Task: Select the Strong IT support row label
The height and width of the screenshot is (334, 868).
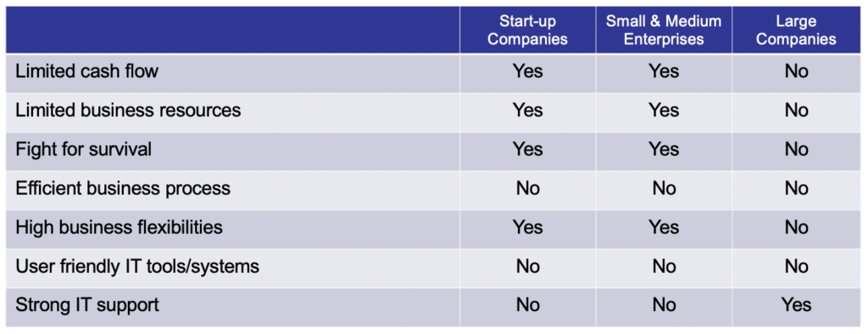Action: (x=87, y=305)
